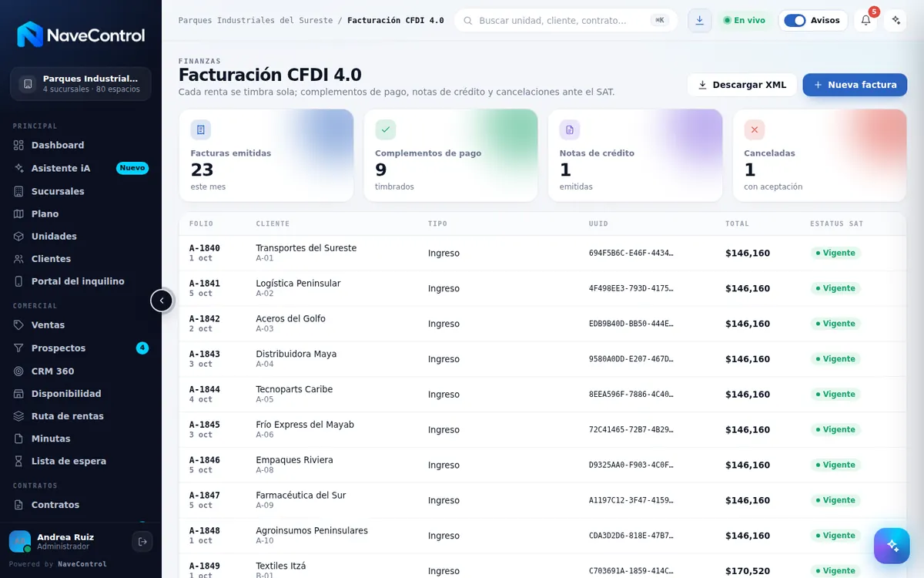Collapse the sidebar with the chevron button
The height and width of the screenshot is (578, 924).
[162, 301]
